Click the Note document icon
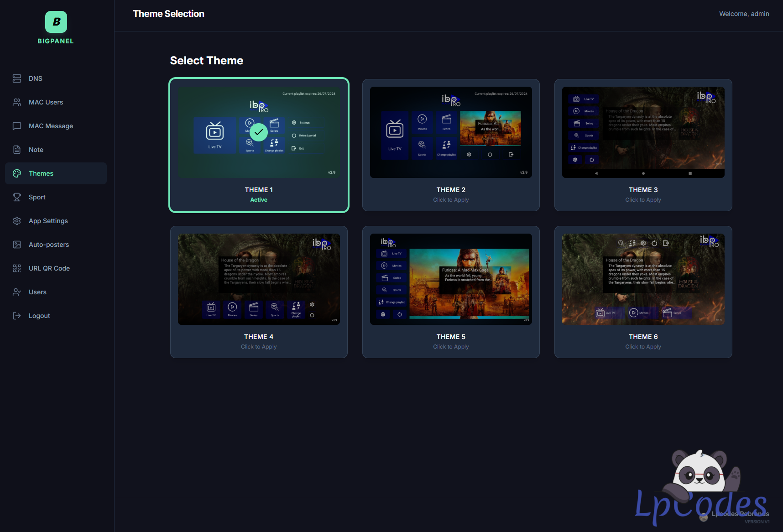This screenshot has width=783, height=532. [17, 150]
